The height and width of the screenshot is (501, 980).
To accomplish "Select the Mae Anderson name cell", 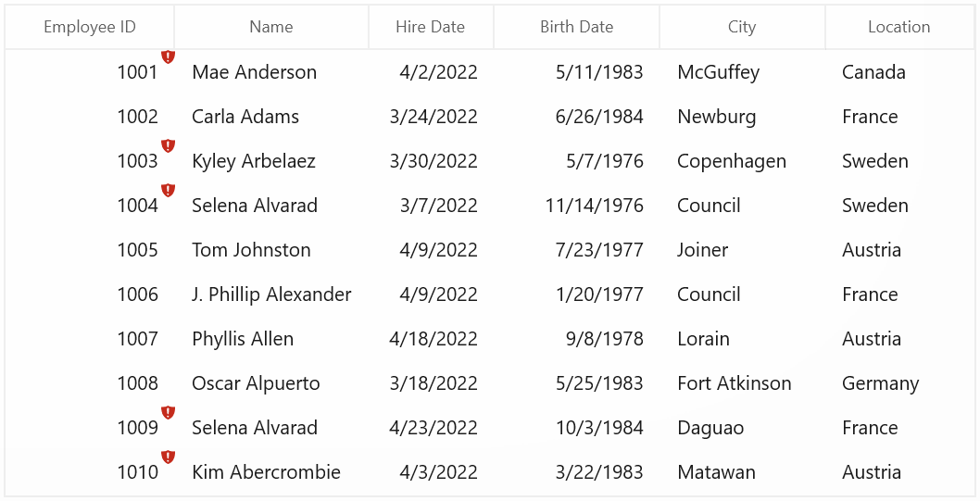I will 271,72.
